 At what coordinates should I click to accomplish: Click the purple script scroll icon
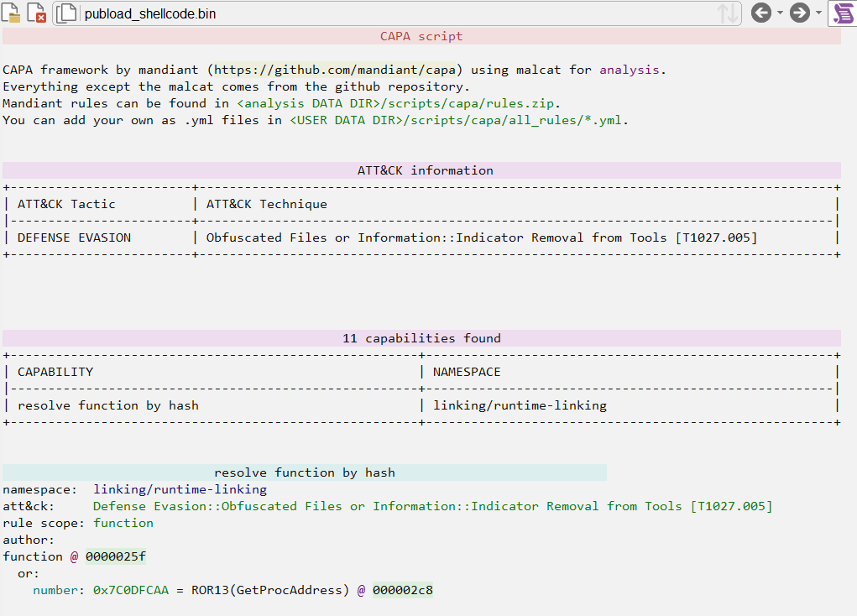(842, 13)
